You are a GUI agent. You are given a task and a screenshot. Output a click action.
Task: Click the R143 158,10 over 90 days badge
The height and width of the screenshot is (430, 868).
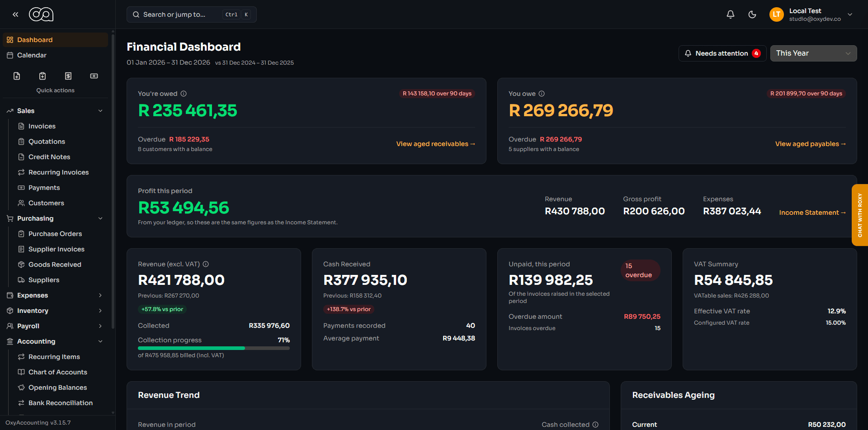(x=437, y=94)
